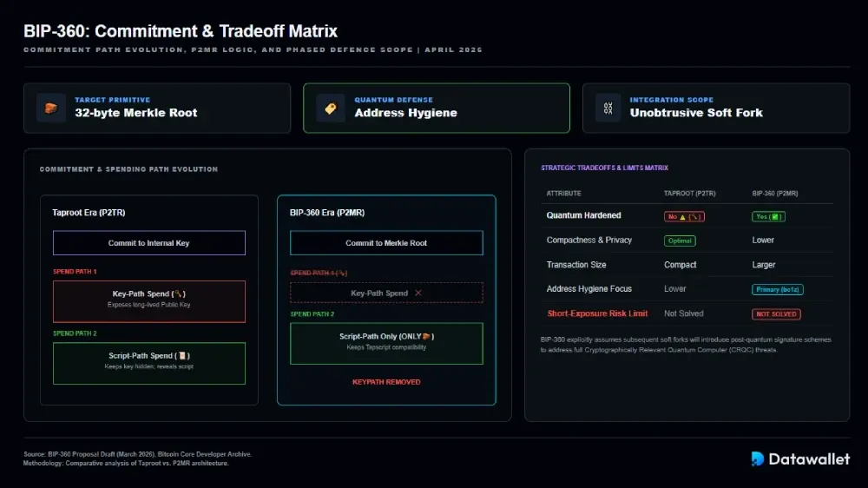
Task: Click the struck-through SPEND PATH 1 label
Action: click(319, 273)
